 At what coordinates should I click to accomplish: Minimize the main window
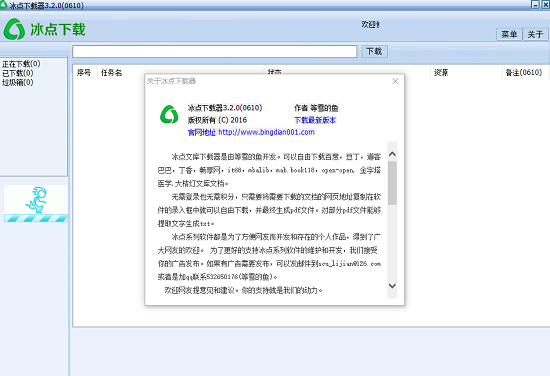(535, 4)
